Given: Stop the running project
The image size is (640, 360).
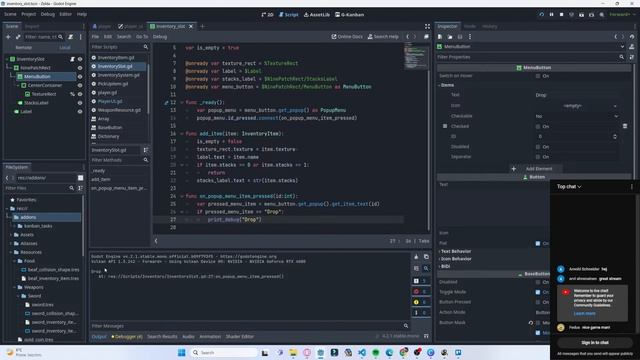Looking at the screenshot, I should [x=562, y=14].
